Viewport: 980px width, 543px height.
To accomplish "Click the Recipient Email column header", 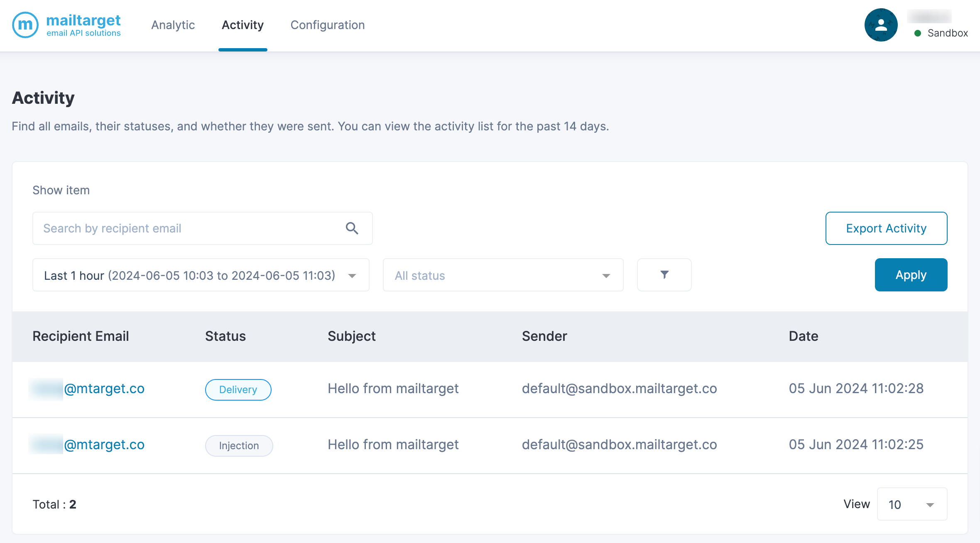I will (81, 336).
